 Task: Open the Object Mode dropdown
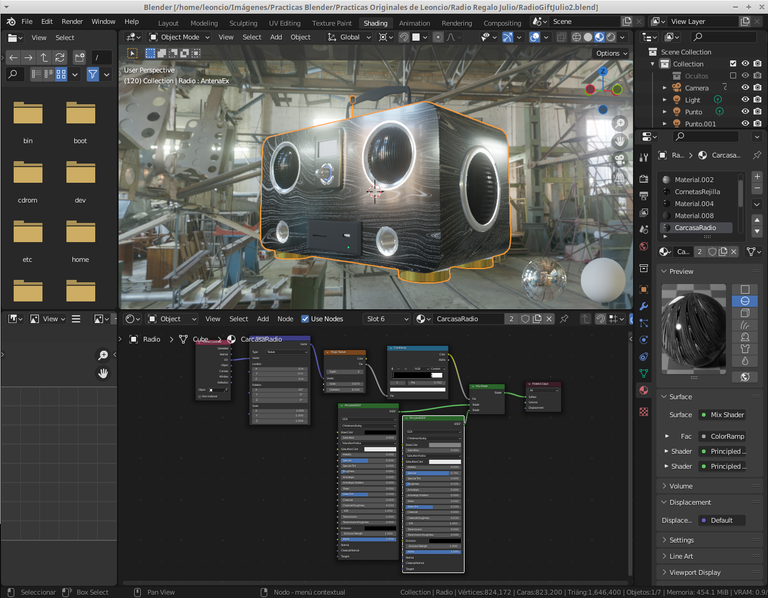[x=180, y=37]
